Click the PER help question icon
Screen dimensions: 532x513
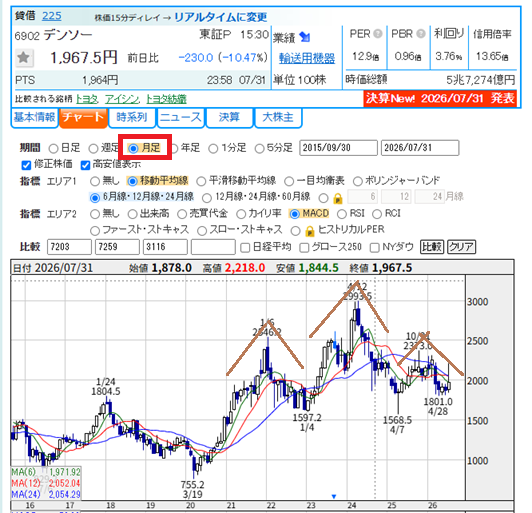(378, 34)
